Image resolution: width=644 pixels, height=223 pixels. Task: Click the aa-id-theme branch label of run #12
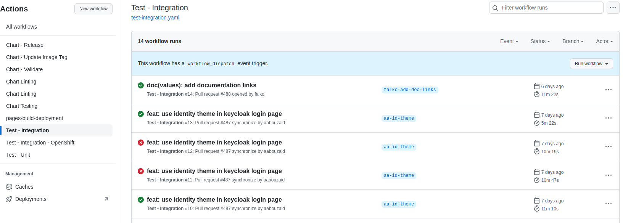pyautogui.click(x=399, y=147)
